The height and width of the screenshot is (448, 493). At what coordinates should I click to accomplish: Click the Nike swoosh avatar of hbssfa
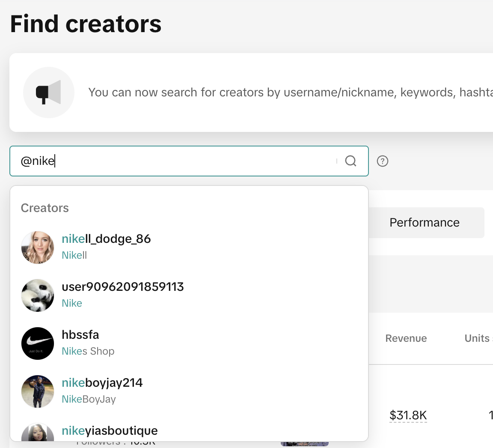[x=38, y=343]
